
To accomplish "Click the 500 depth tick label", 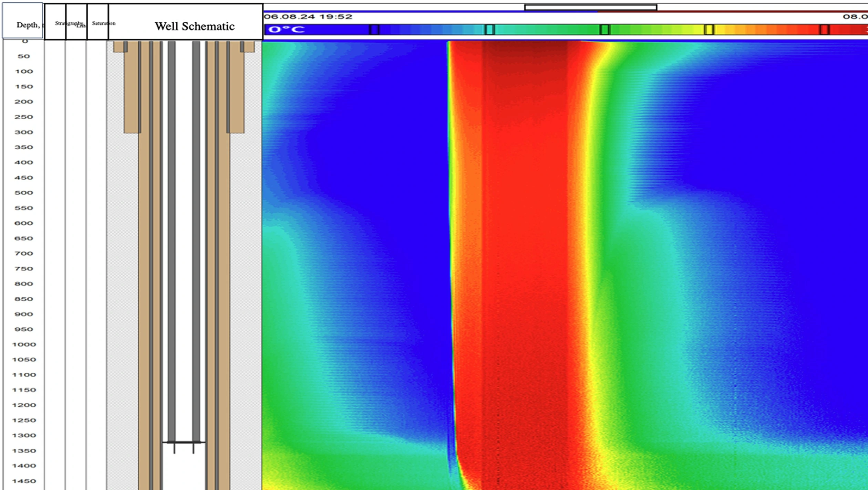I will coord(24,193).
